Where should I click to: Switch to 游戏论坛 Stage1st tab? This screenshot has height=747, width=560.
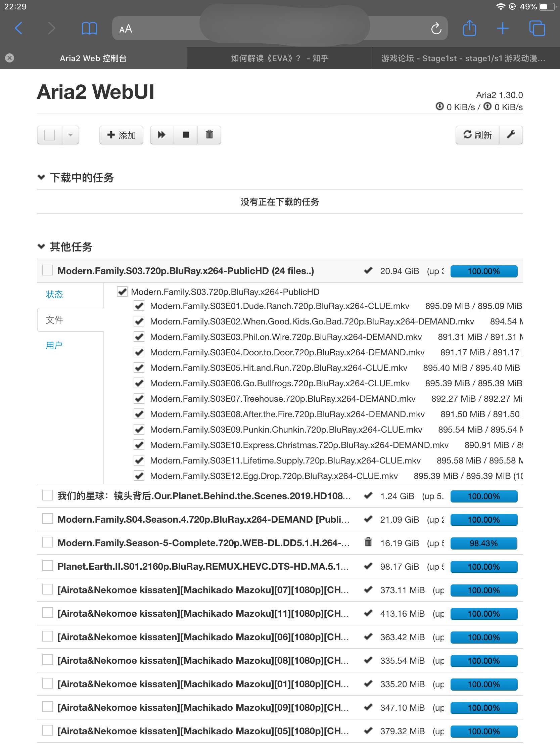(x=466, y=58)
